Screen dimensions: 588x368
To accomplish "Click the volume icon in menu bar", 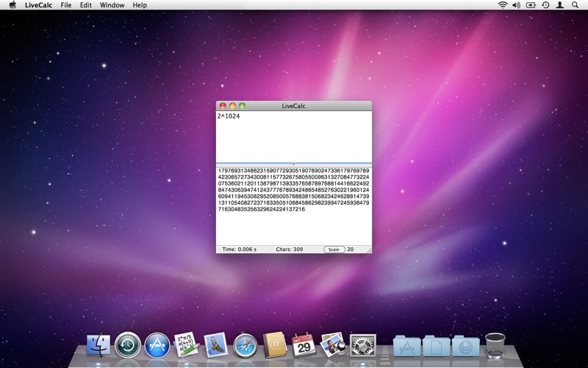I will pyautogui.click(x=517, y=5).
